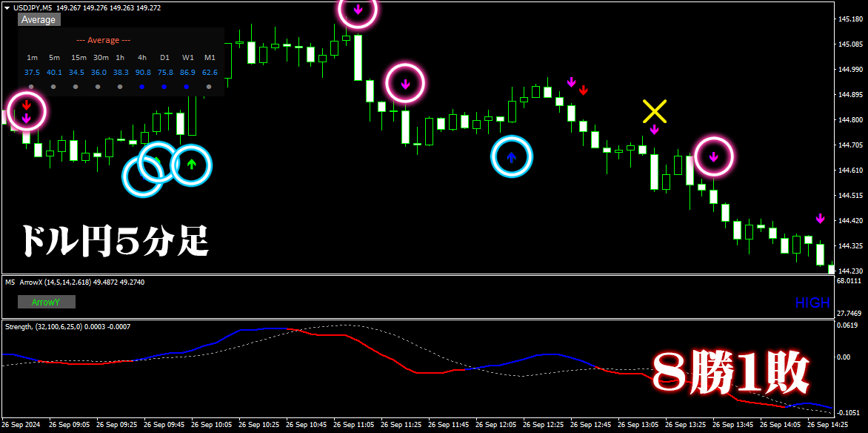Select the gray dot under 1h
This screenshot has width=868, height=433.
click(120, 87)
